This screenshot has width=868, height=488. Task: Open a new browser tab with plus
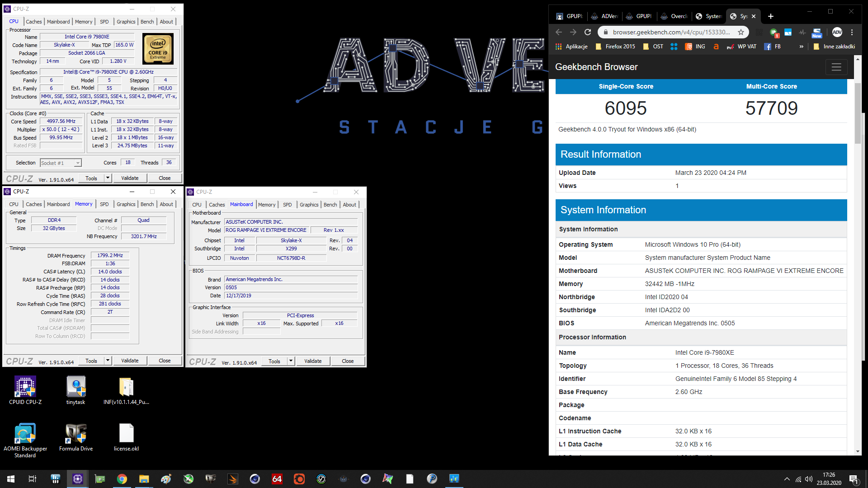point(771,16)
